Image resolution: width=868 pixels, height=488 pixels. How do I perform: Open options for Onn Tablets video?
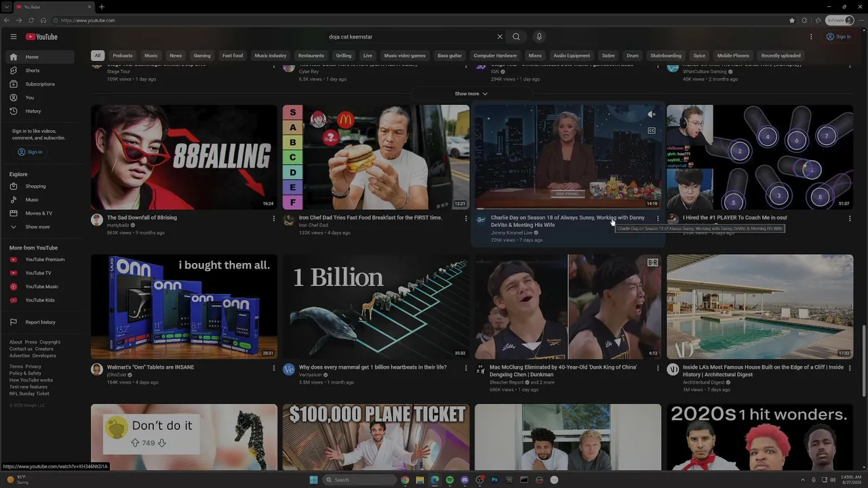click(x=274, y=368)
